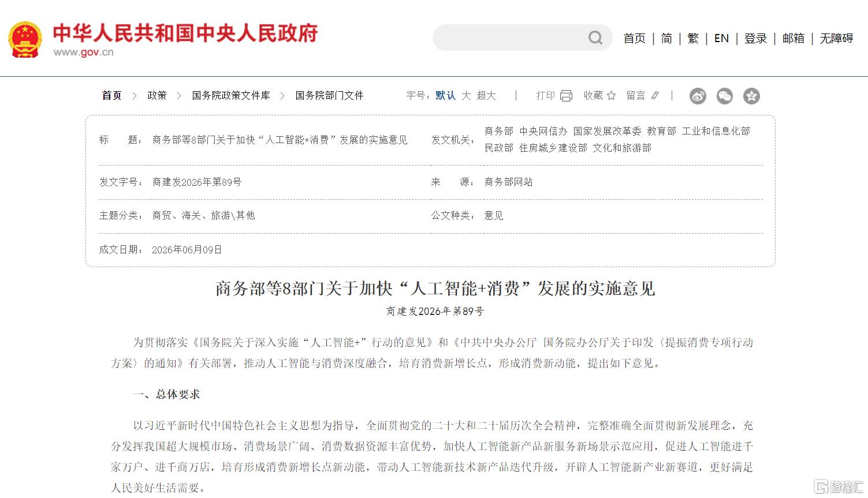Click issuing agency 文化和旅游部
The image size is (868, 498).
[x=622, y=148]
